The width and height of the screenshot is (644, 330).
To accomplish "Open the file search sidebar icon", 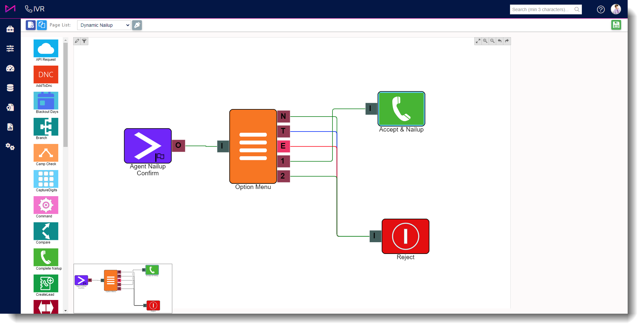I will coord(10,107).
